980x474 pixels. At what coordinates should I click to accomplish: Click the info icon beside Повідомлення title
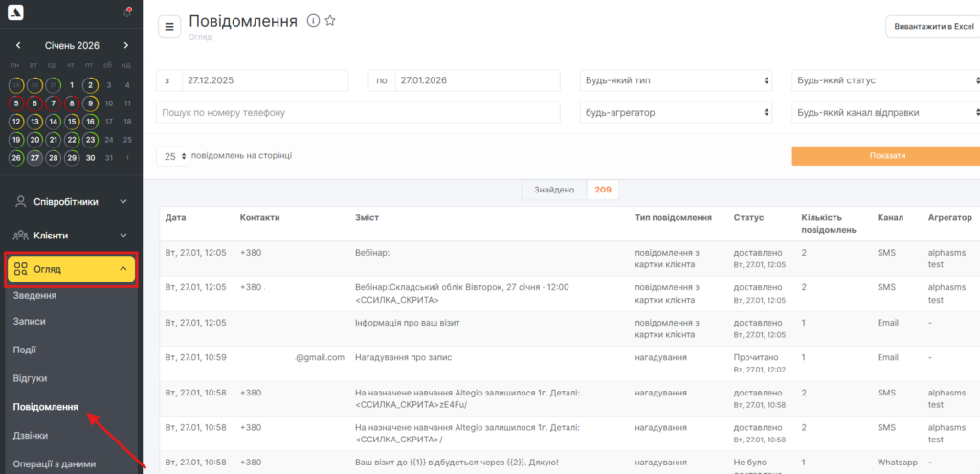(x=313, y=21)
